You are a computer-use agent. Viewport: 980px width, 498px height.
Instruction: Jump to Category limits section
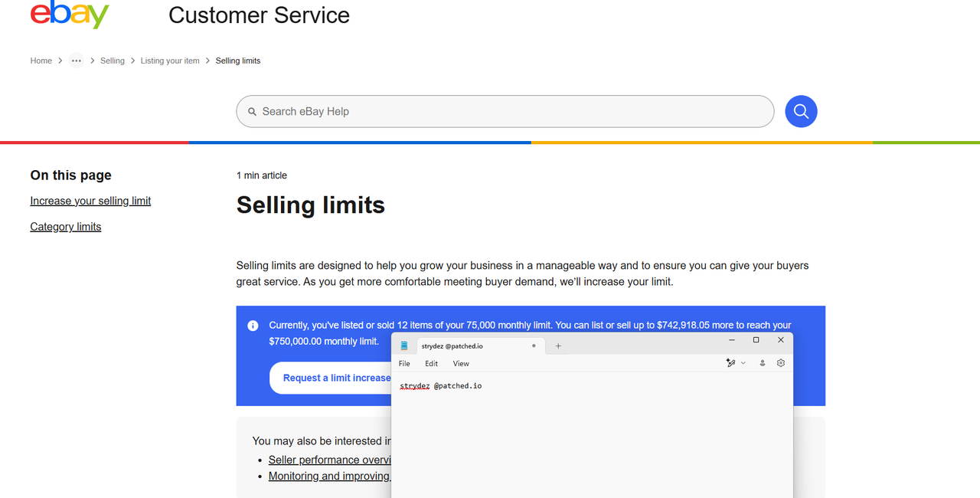(66, 227)
